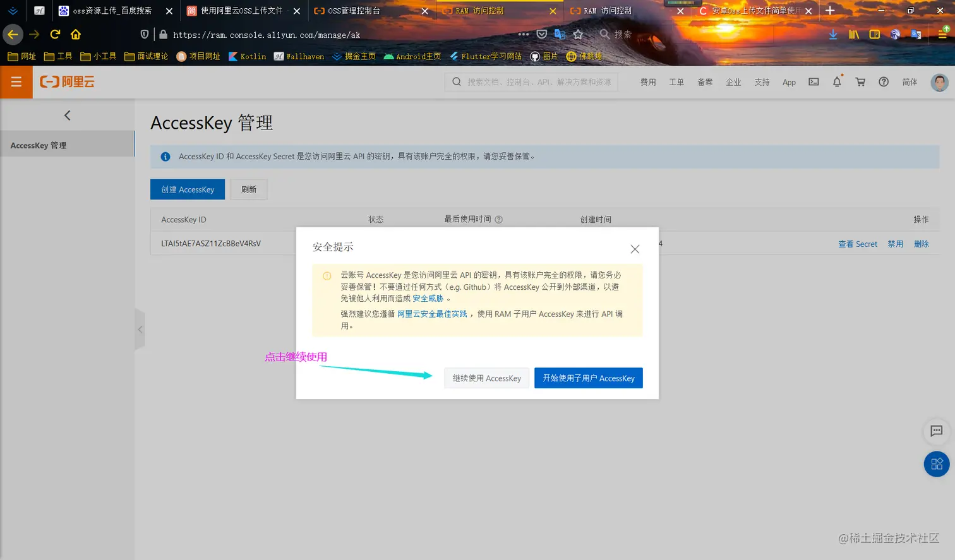The width and height of the screenshot is (955, 560).
Task: Open the 简体 language selector
Action: pos(910,81)
